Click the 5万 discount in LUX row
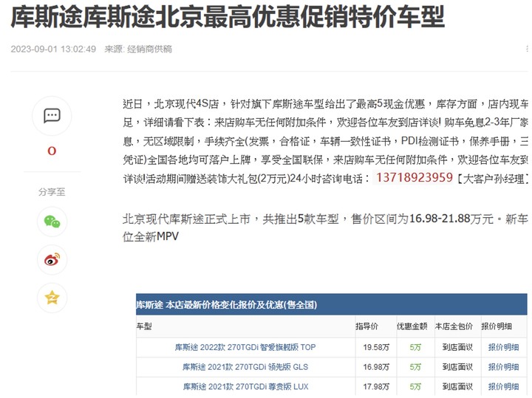The image size is (532, 398). (415, 386)
